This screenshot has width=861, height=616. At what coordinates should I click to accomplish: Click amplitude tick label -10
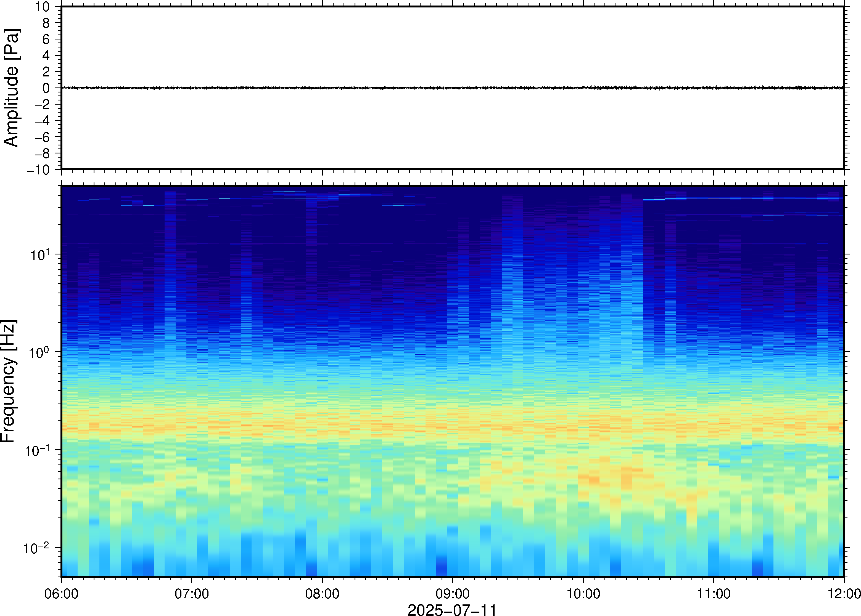click(38, 170)
